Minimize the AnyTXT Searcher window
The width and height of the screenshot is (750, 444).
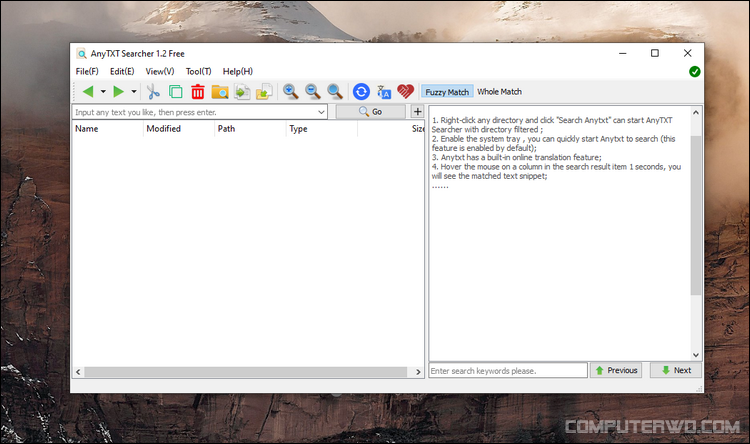tap(622, 53)
